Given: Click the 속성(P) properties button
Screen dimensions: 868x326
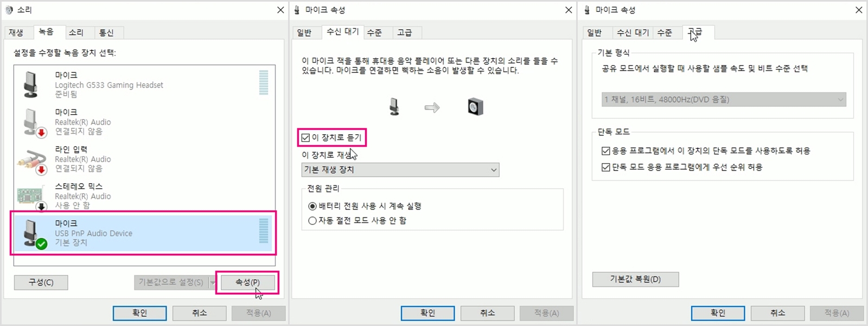Looking at the screenshot, I should (x=247, y=283).
